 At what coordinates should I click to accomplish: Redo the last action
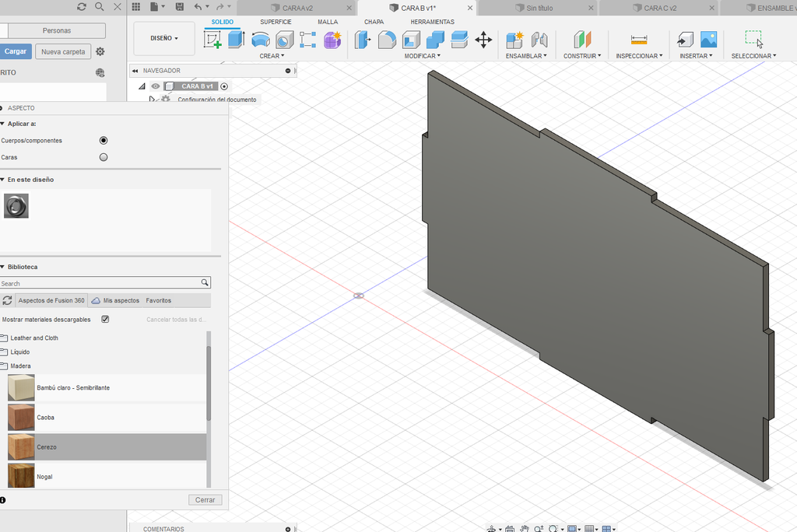point(220,6)
